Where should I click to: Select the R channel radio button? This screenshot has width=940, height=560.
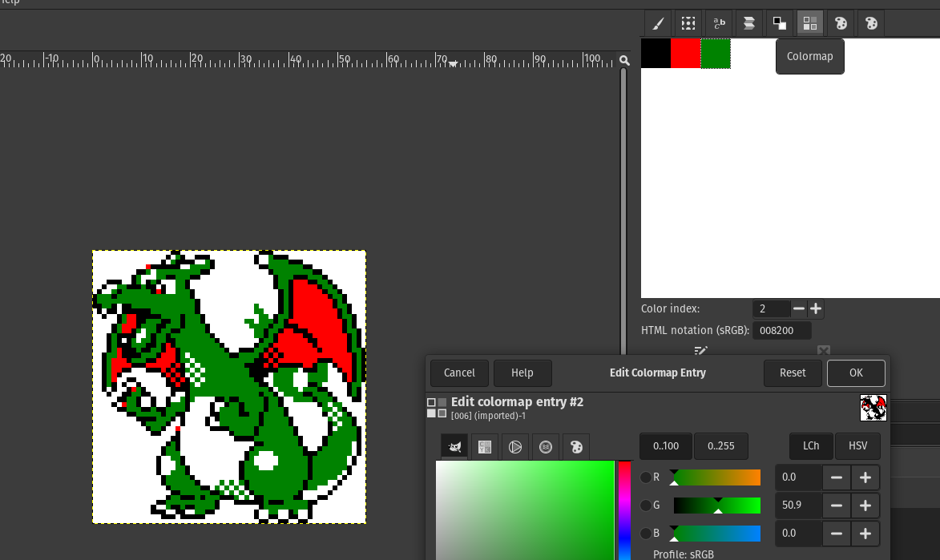pos(646,477)
